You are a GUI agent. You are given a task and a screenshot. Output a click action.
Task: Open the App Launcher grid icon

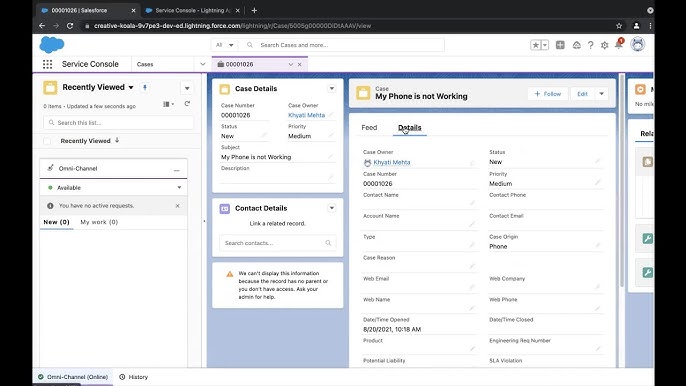[x=47, y=64]
